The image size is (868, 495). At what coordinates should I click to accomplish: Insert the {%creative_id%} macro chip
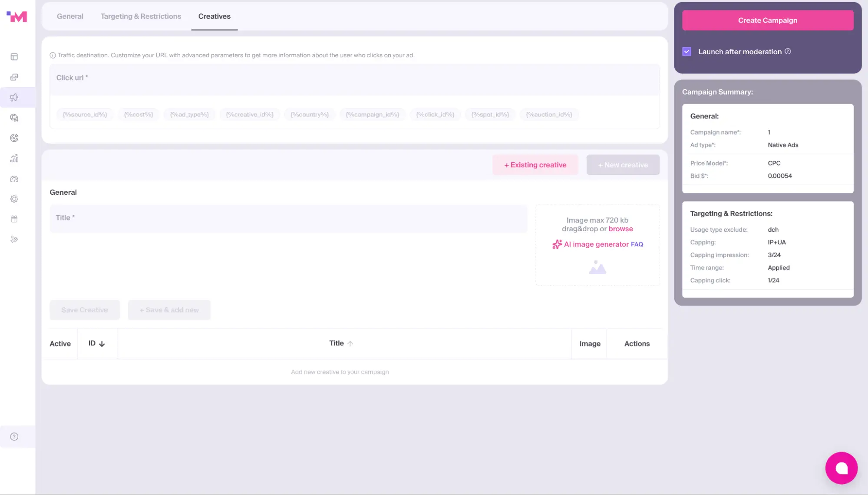(x=250, y=115)
